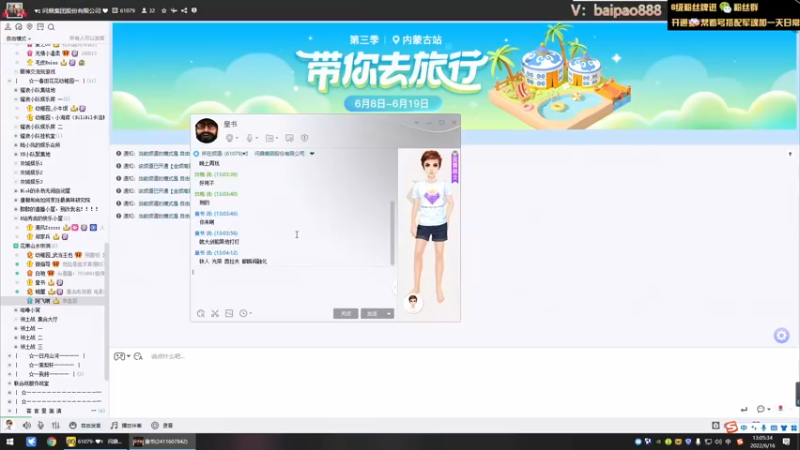Open the send-options arrow next to the Send button

click(389, 314)
